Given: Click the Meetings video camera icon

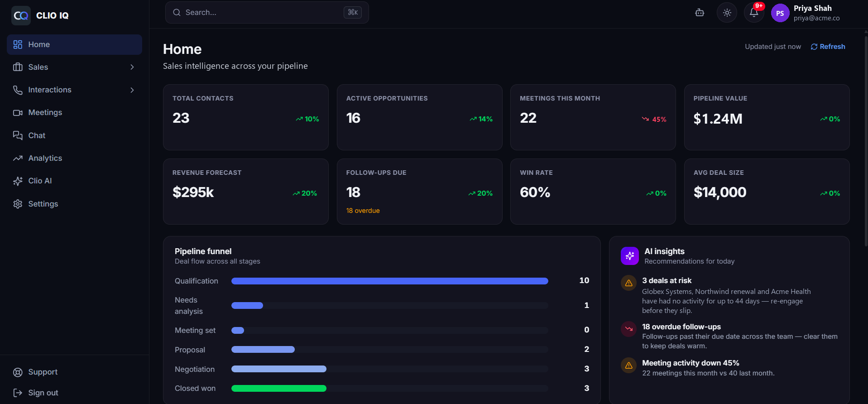Looking at the screenshot, I should pyautogui.click(x=18, y=113).
